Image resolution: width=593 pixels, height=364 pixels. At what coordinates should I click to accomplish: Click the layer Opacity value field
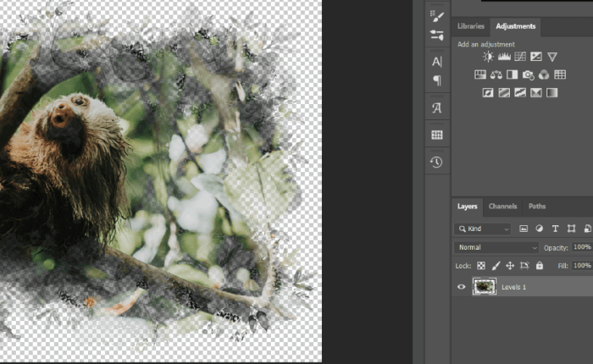pos(581,247)
